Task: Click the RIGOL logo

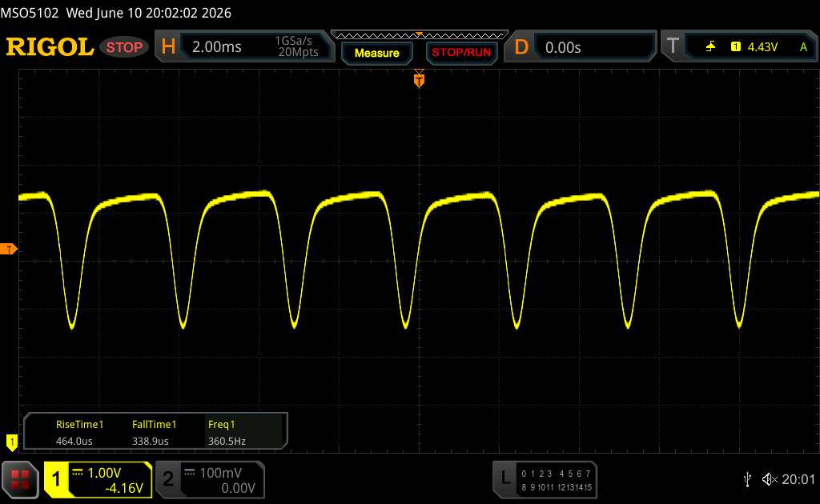Action: (x=50, y=47)
